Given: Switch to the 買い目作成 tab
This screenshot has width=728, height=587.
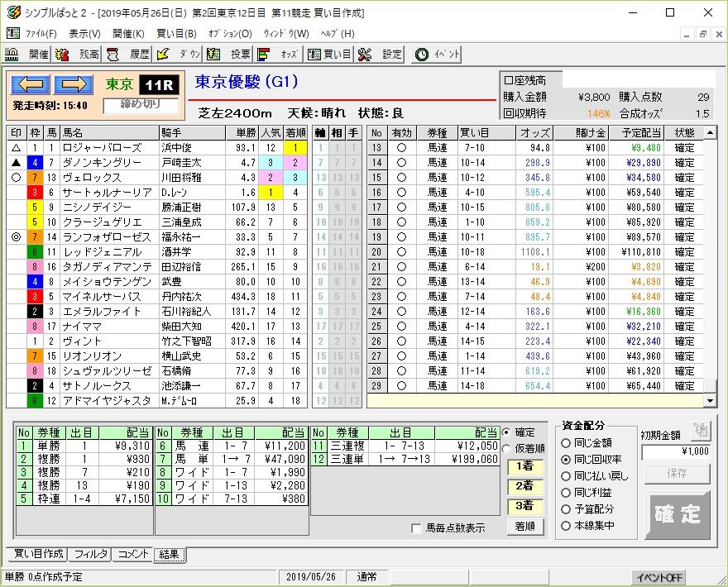Looking at the screenshot, I should [x=38, y=554].
